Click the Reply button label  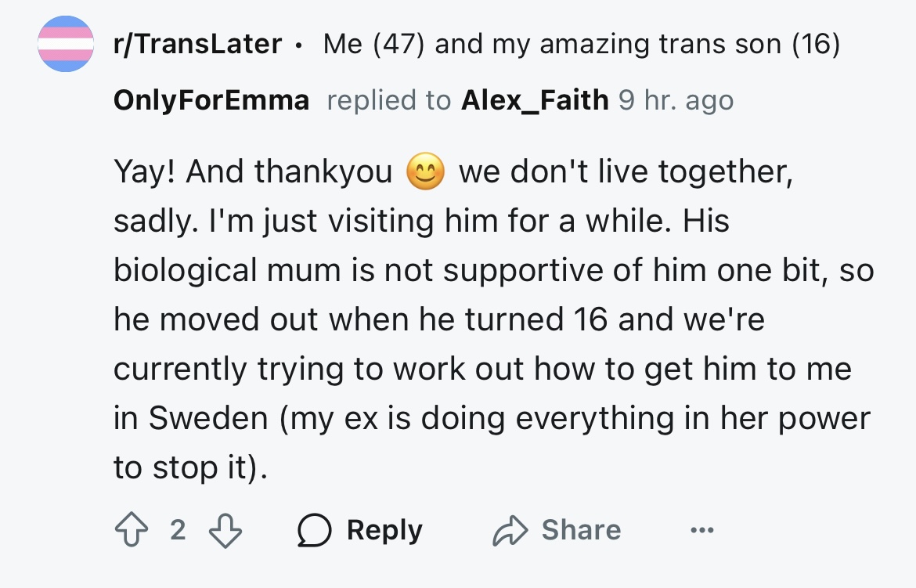[384, 530]
